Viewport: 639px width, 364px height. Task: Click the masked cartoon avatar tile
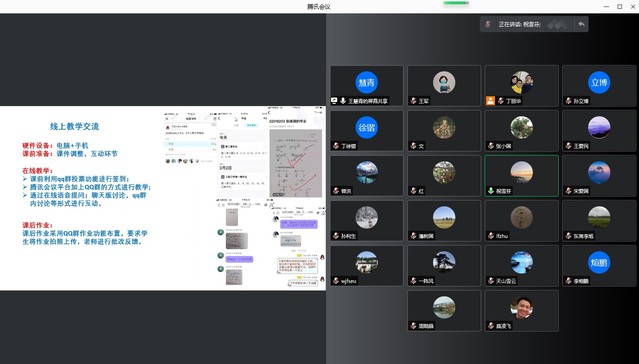click(x=444, y=82)
